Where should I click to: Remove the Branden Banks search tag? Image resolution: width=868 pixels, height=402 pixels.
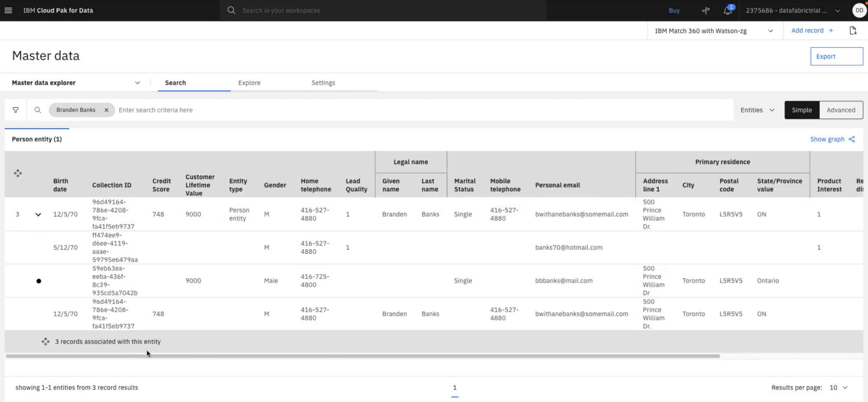point(106,110)
